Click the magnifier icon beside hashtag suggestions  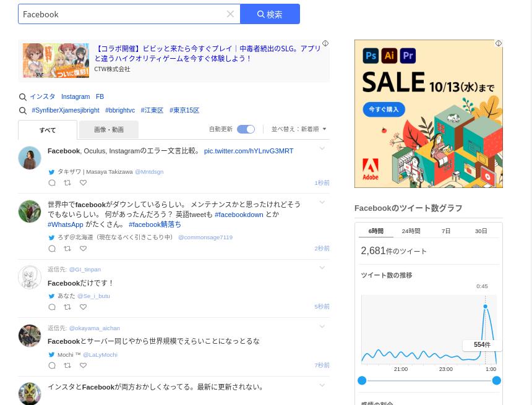[23, 111]
